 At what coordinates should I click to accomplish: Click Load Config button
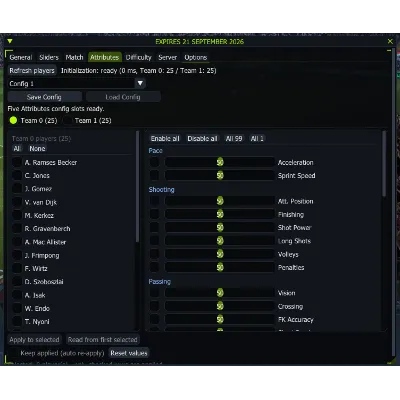point(123,97)
